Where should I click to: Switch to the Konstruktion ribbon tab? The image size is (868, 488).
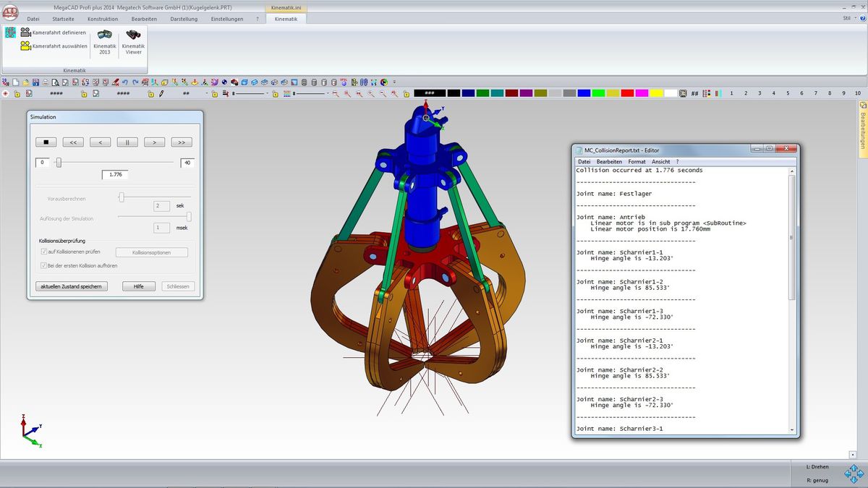(x=103, y=19)
